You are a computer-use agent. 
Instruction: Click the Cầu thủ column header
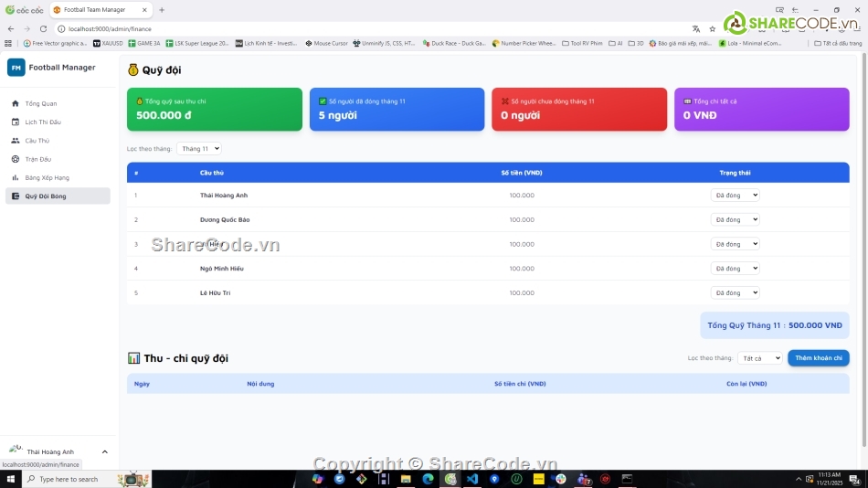212,173
